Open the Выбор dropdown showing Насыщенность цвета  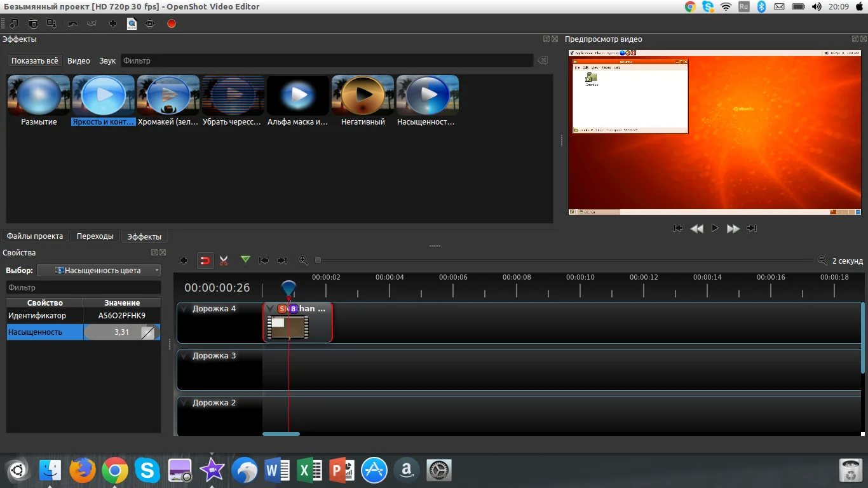tap(99, 271)
